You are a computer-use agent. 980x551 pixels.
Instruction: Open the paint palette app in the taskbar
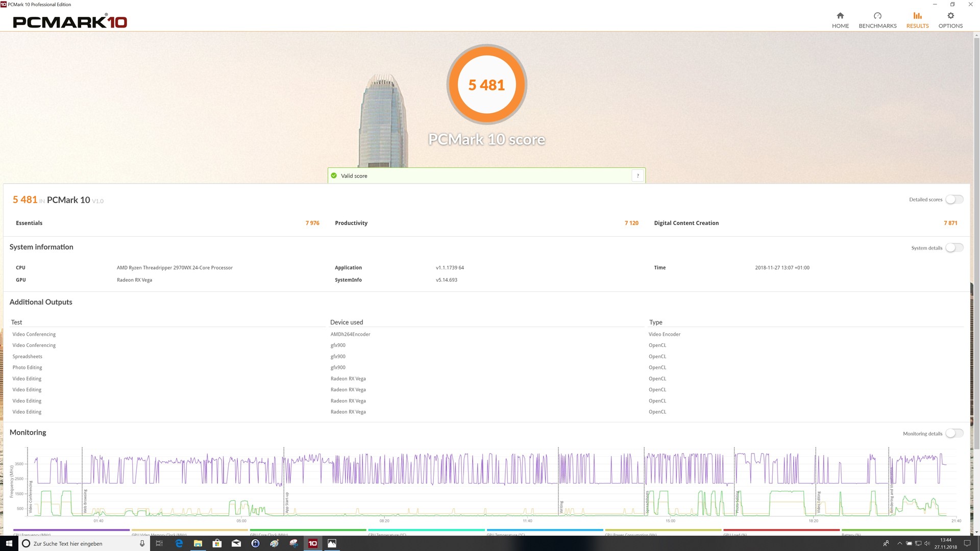[275, 543]
